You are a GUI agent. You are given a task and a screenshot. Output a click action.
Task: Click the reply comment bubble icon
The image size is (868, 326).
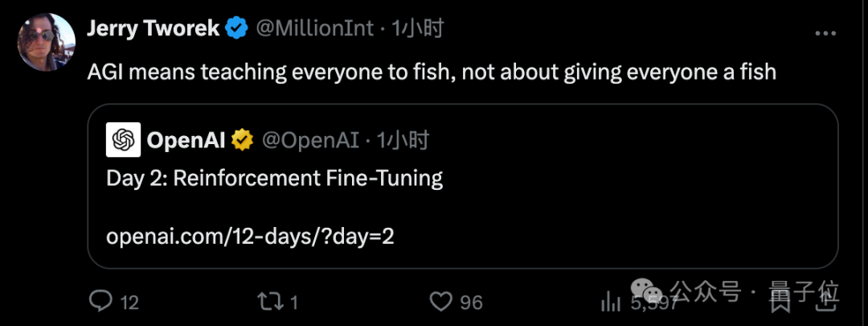tap(100, 302)
